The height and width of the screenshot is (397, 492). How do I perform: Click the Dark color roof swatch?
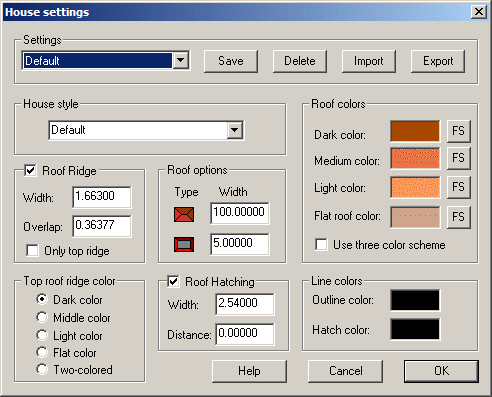pos(415,131)
